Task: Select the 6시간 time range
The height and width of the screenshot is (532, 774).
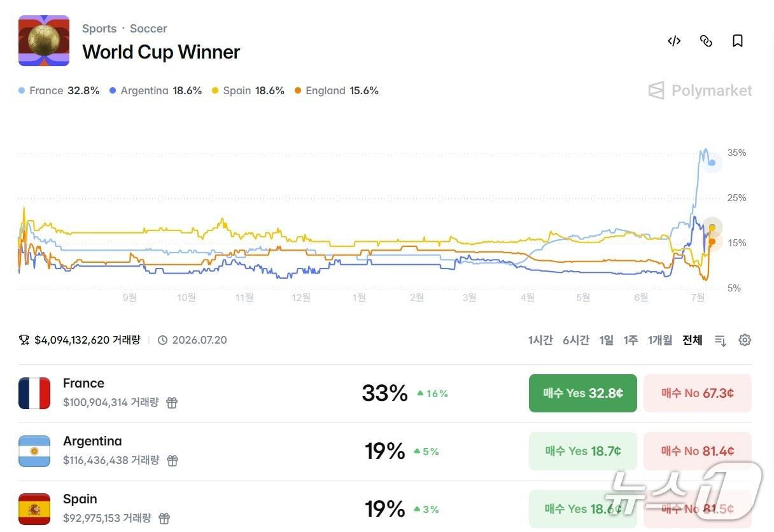Action: point(576,340)
